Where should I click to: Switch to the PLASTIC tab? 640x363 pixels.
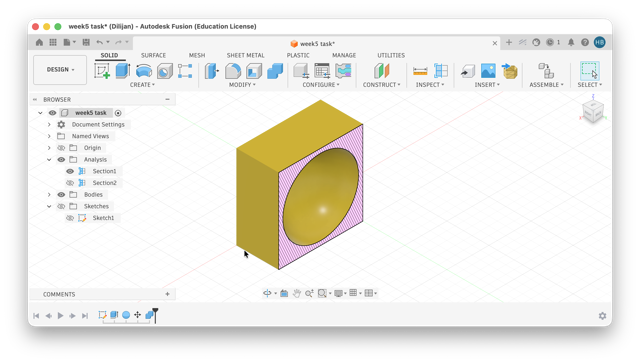point(298,55)
